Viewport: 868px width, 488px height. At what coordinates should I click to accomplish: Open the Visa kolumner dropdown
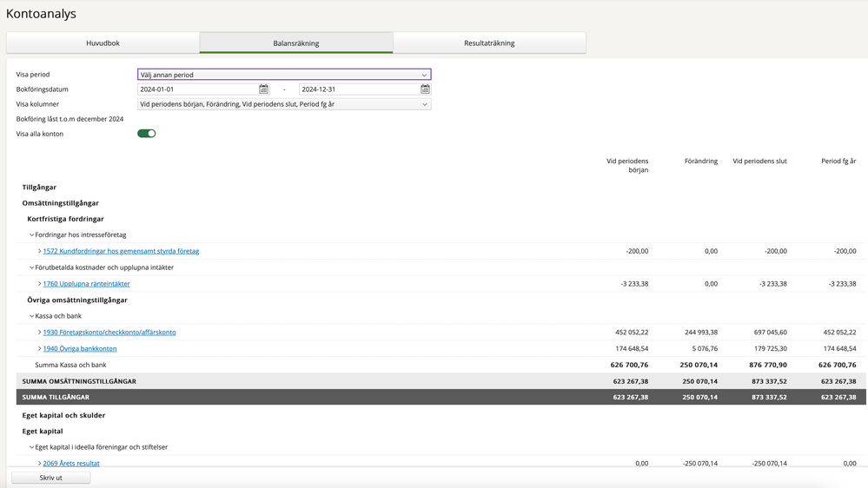tap(284, 104)
